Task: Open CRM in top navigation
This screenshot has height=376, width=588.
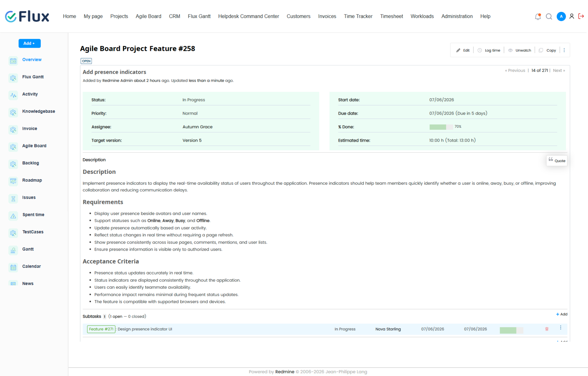Action: tap(174, 16)
